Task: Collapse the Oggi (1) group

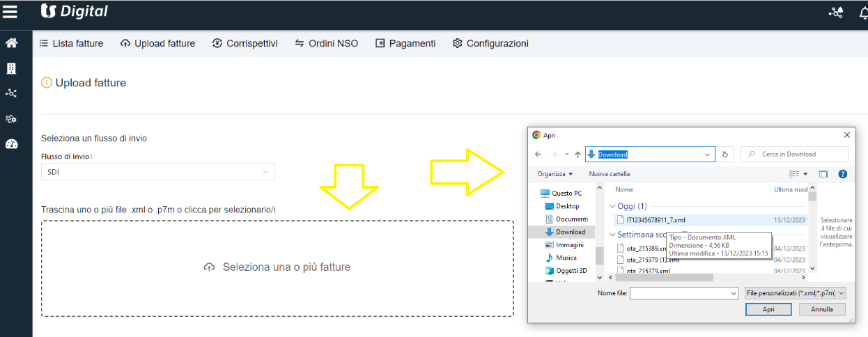Action: (612, 206)
